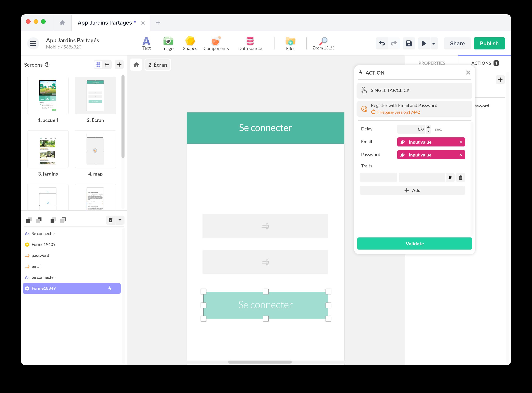This screenshot has height=393, width=532.
Task: Open the preview options dropdown arrow
Action: (x=433, y=43)
